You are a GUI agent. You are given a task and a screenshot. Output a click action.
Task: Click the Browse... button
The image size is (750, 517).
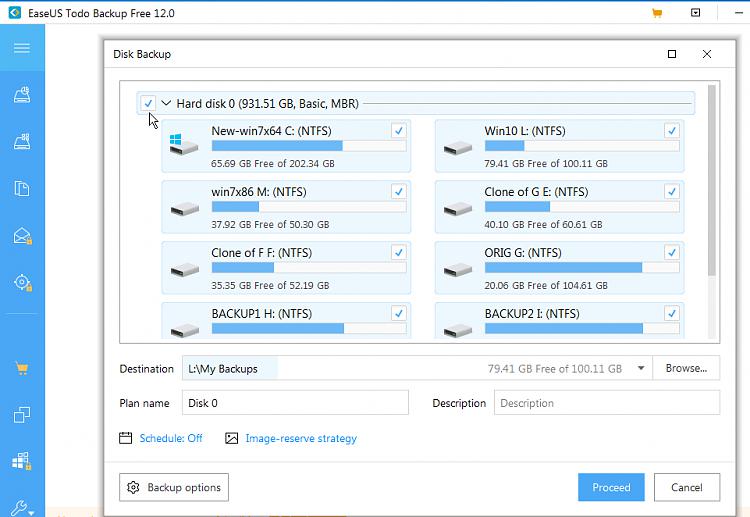tap(686, 368)
